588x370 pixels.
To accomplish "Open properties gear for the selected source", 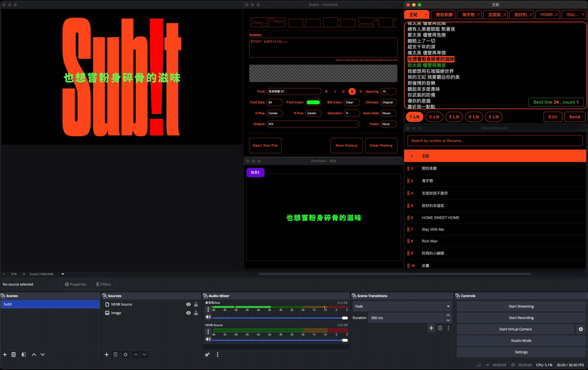I will tap(125, 354).
